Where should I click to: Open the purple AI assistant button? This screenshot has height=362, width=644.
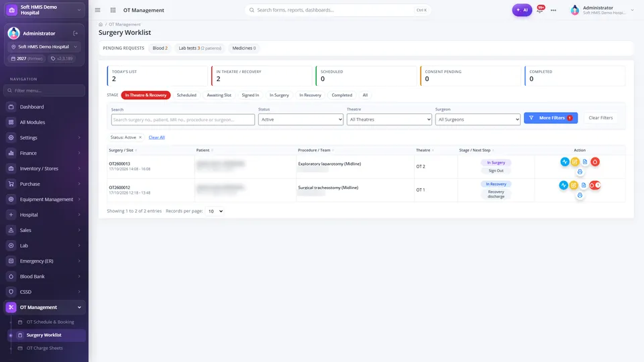click(522, 10)
